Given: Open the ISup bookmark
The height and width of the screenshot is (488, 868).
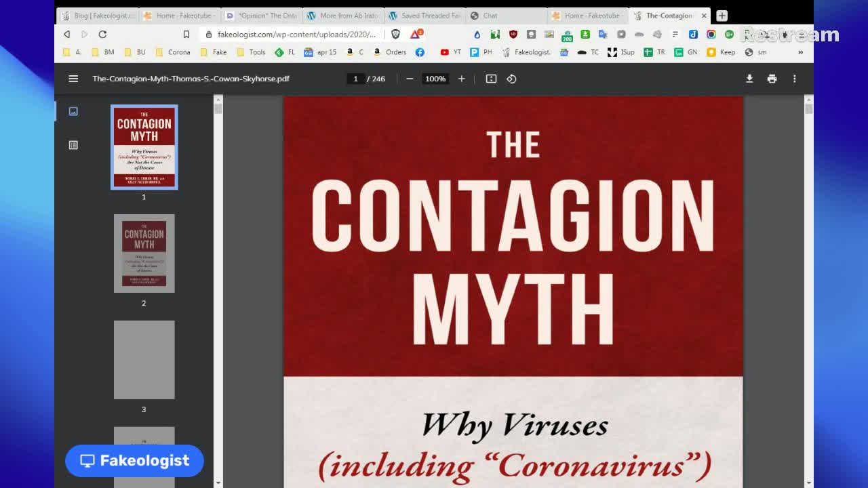Looking at the screenshot, I should [620, 52].
